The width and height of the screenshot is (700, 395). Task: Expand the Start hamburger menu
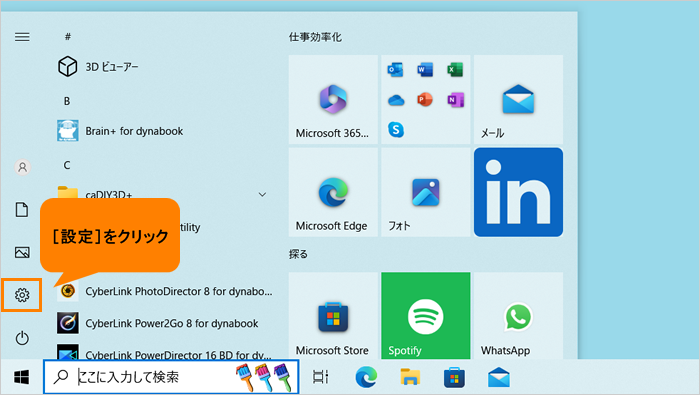22,37
